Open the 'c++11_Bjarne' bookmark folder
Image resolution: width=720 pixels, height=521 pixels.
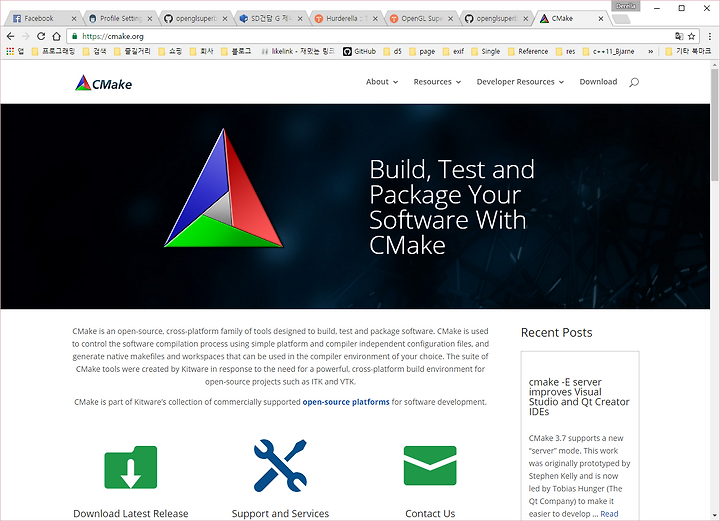pyautogui.click(x=608, y=51)
